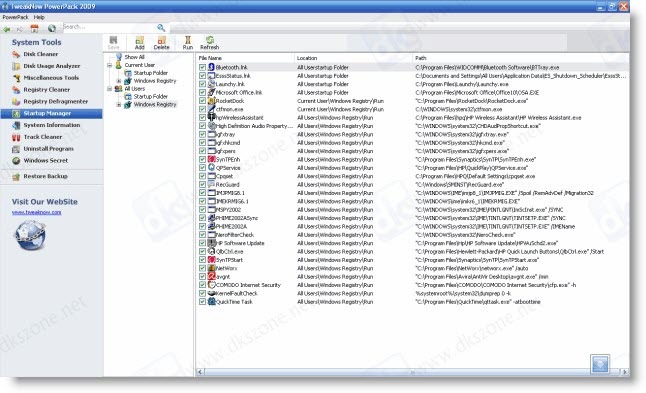Open Registry Defragmenter
This screenshot has height=393, width=646.
[x=55, y=101]
